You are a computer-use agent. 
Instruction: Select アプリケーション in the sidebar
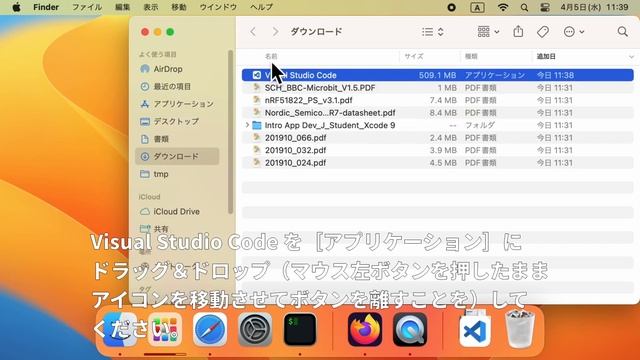coord(178,104)
